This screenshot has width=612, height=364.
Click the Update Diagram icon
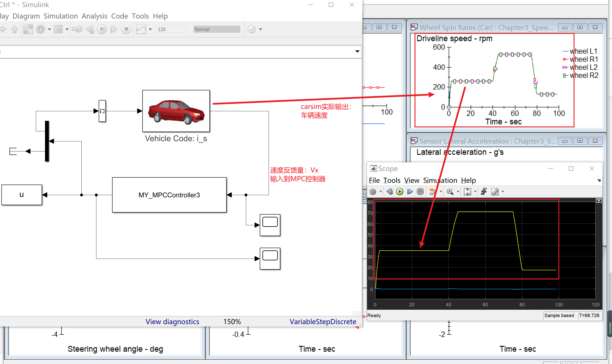[77, 29]
